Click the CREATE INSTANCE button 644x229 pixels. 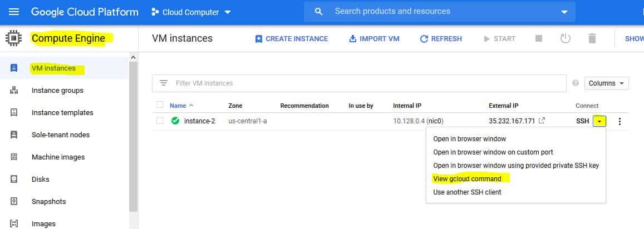click(x=292, y=38)
